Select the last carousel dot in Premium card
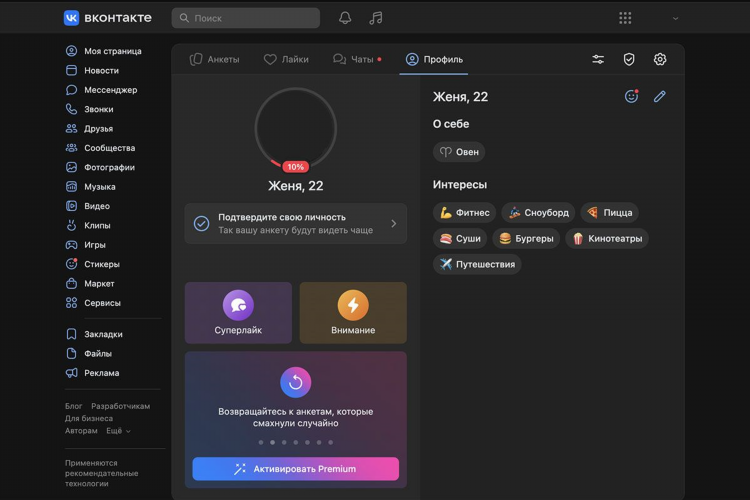Screen dimensions: 750x500 click(x=331, y=443)
